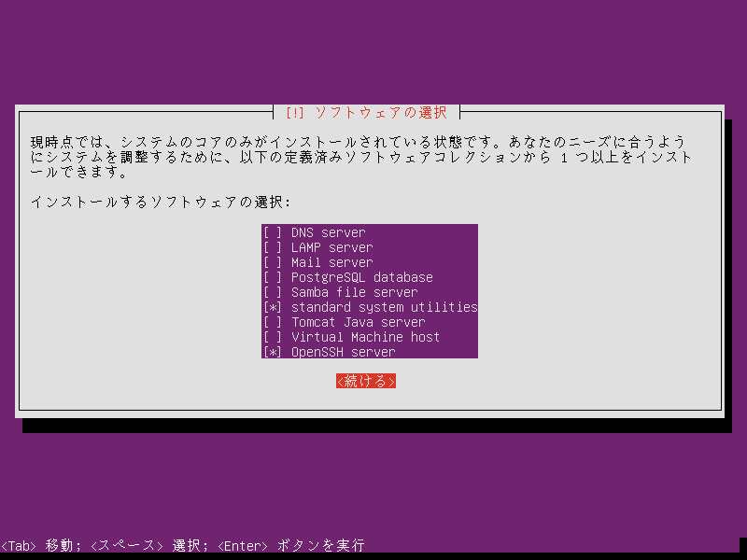Check the Mail server option box
The width and height of the screenshot is (747, 560).
click(x=273, y=262)
